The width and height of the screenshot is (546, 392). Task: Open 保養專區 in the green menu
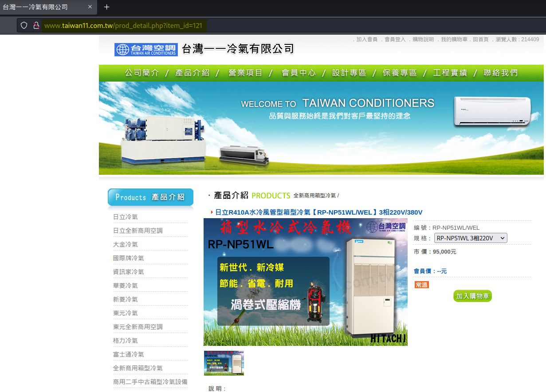click(400, 73)
